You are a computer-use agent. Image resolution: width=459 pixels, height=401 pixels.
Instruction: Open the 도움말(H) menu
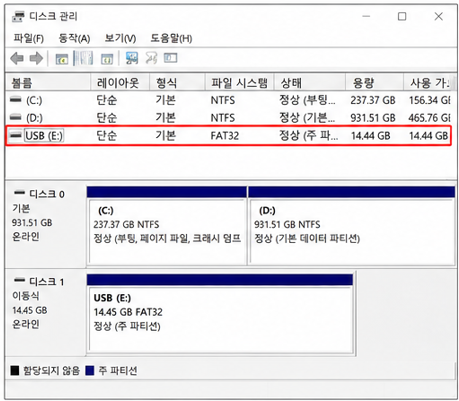point(171,38)
